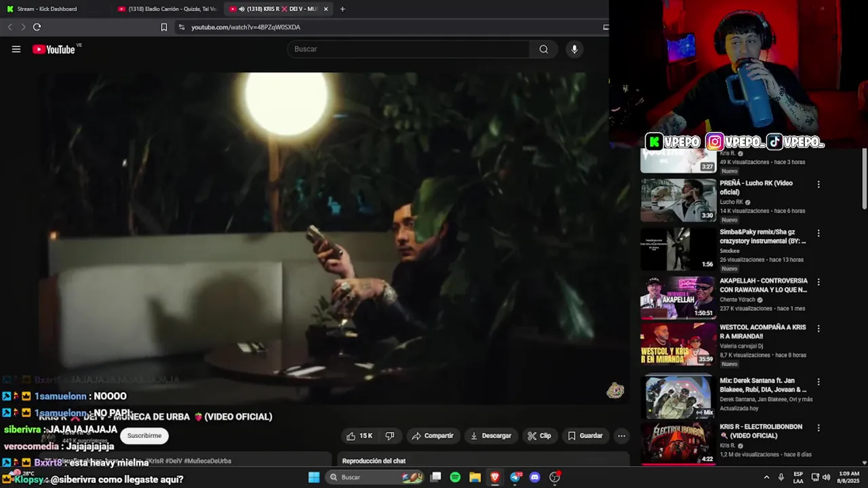Go back with browser back arrow
Screen dimensions: 868x488
pyautogui.click(x=9, y=27)
